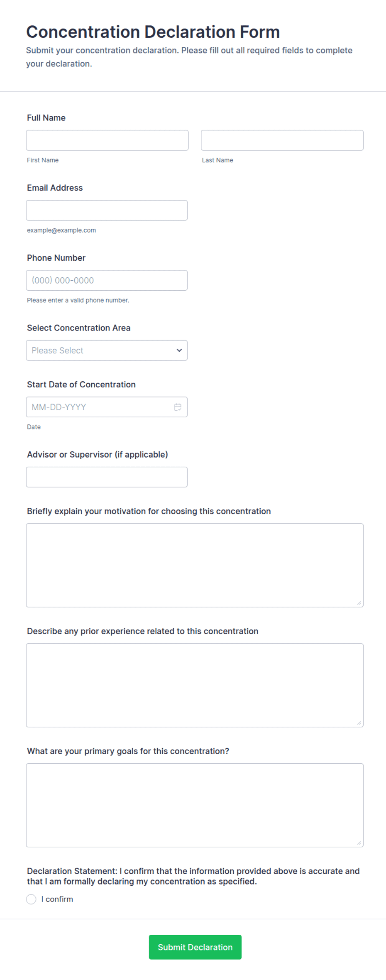Focus the Last Name input field
386x980 pixels.
pyautogui.click(x=282, y=140)
